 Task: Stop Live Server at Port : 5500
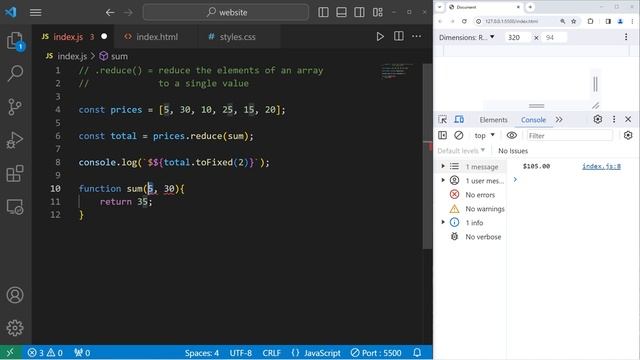[x=376, y=353]
